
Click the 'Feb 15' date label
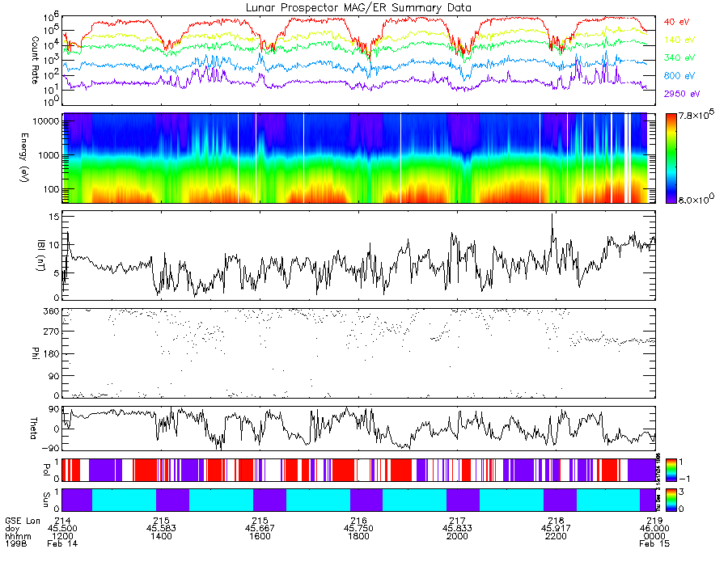click(654, 543)
